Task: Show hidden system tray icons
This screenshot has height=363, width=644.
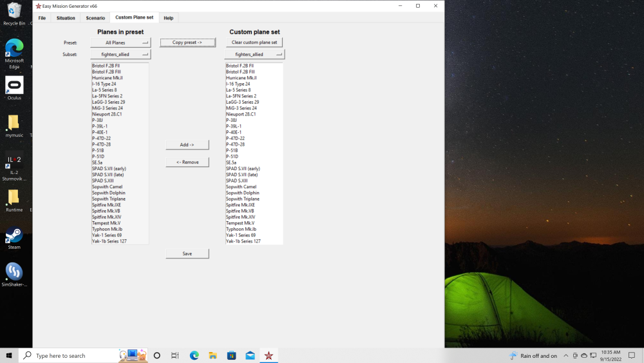Action: point(566,356)
